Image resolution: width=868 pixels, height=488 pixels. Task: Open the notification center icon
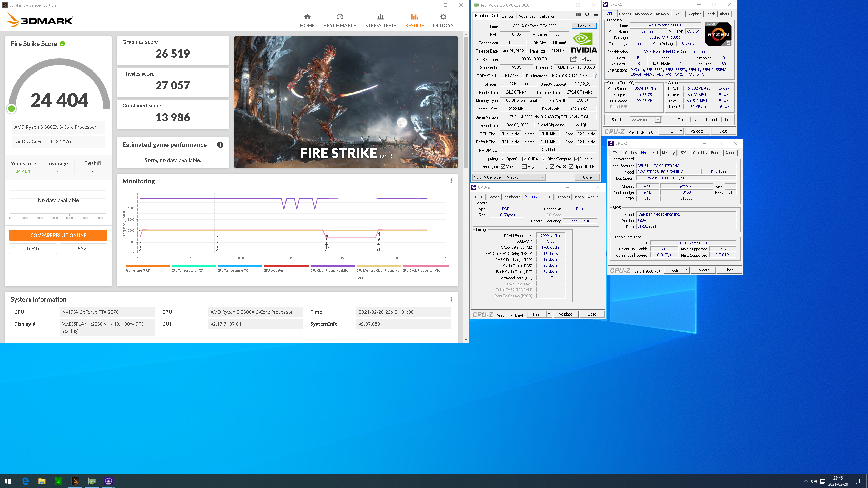(857, 481)
